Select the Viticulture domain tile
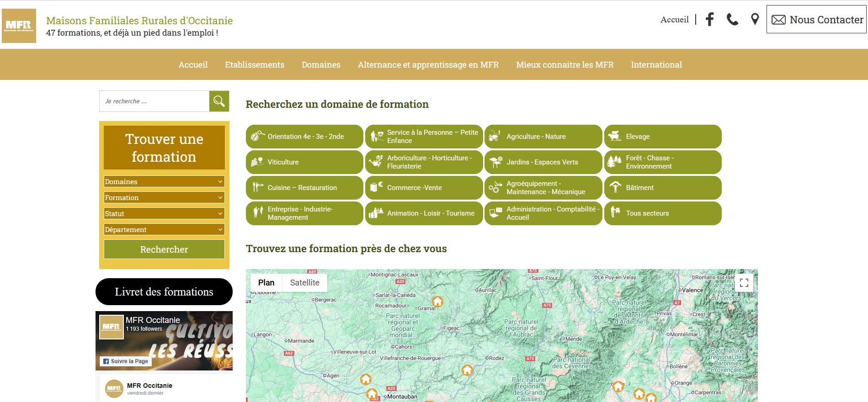This screenshot has height=402, width=868. click(x=304, y=162)
